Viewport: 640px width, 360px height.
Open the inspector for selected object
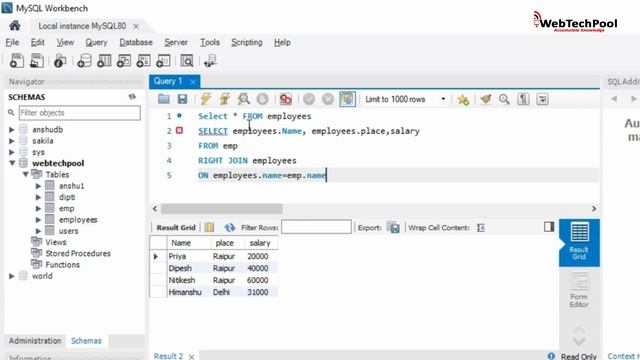click(60, 61)
